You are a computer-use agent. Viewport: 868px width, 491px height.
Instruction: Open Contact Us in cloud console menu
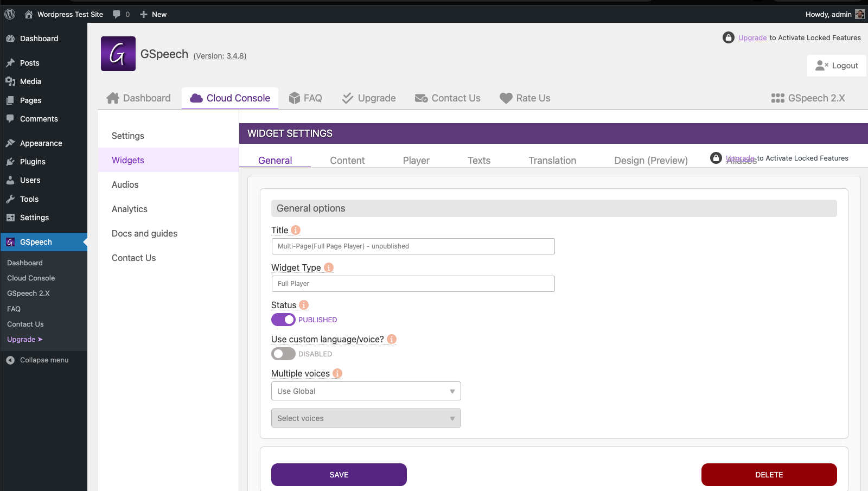(x=168, y=258)
